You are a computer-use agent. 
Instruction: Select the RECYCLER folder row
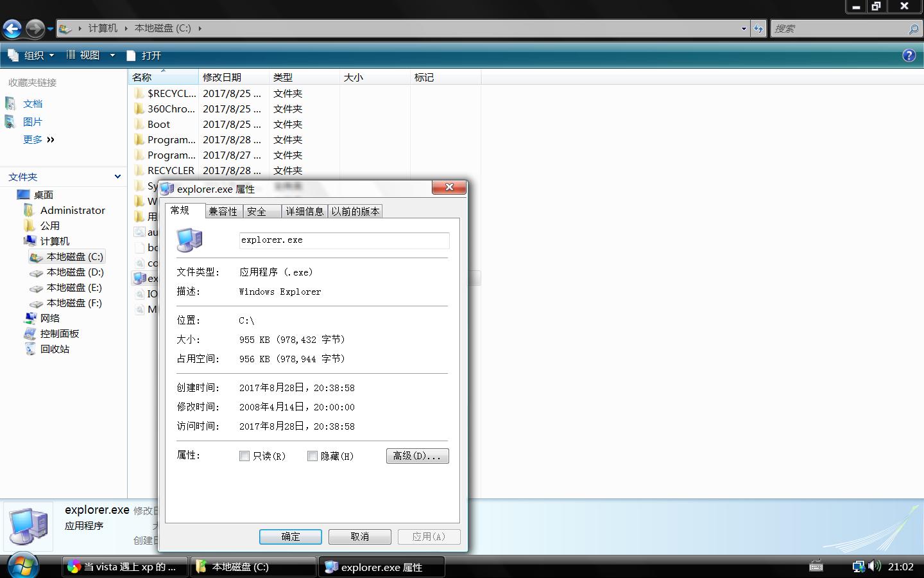305,170
